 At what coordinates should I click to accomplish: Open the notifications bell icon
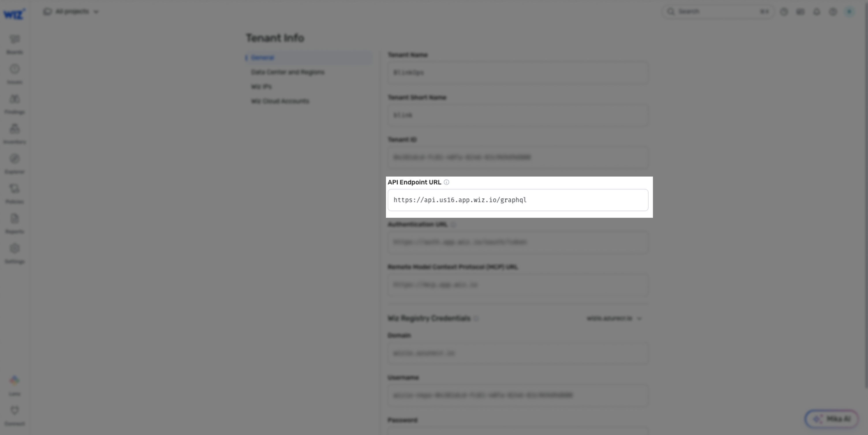[816, 12]
